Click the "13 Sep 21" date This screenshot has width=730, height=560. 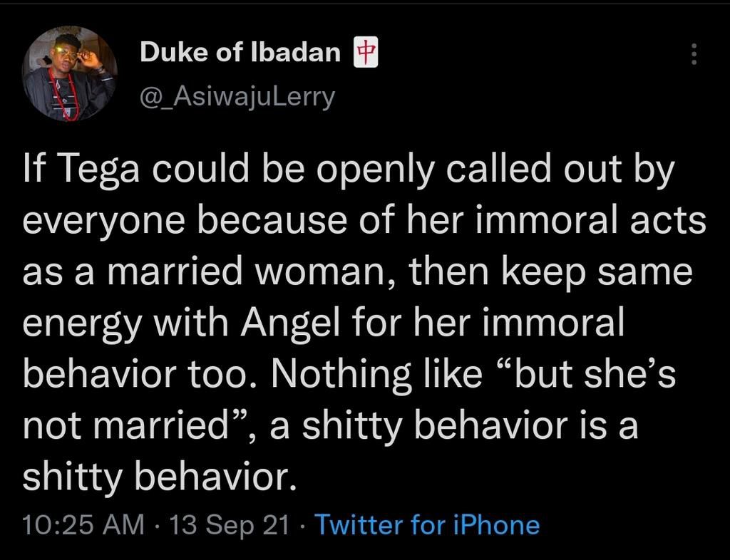tap(230, 525)
